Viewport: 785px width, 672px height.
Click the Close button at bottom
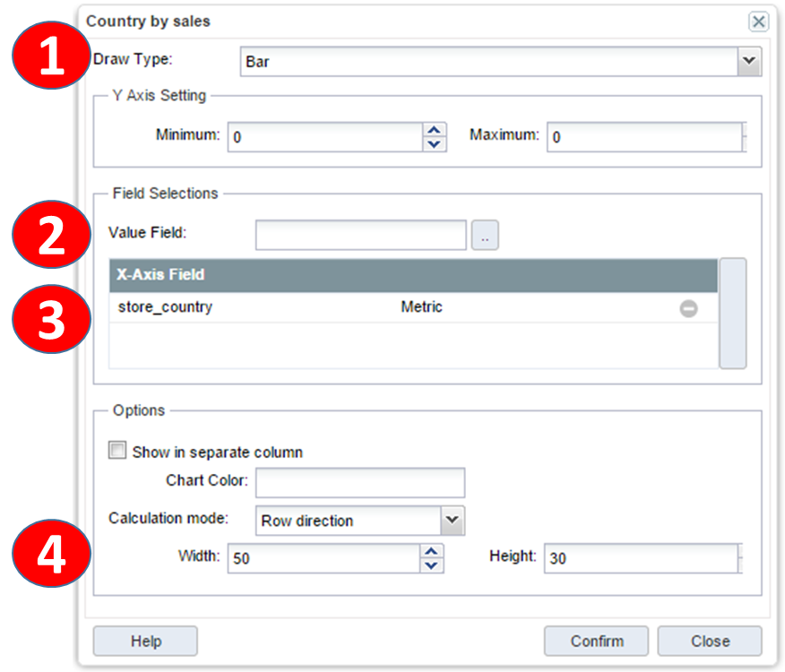coord(709,641)
